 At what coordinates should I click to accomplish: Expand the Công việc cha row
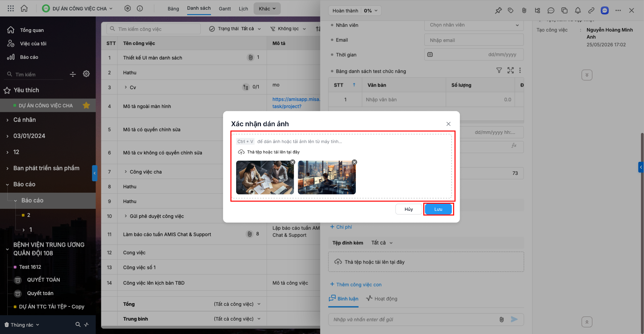tap(126, 172)
